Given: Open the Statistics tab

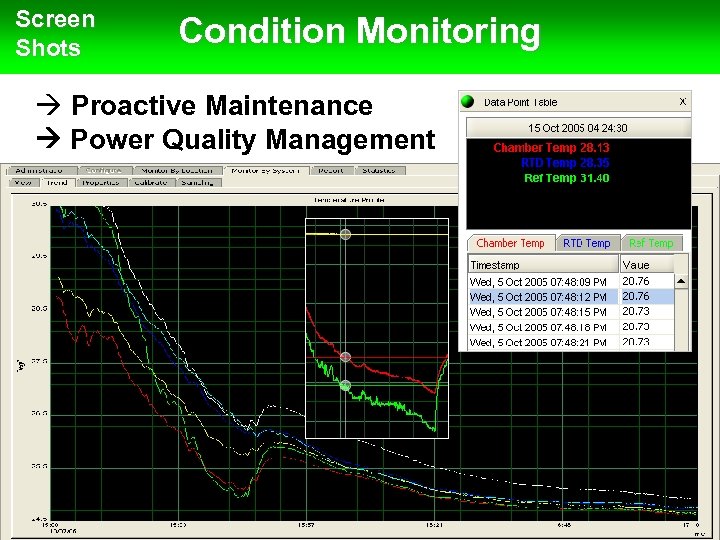Looking at the screenshot, I should click(x=379, y=170).
